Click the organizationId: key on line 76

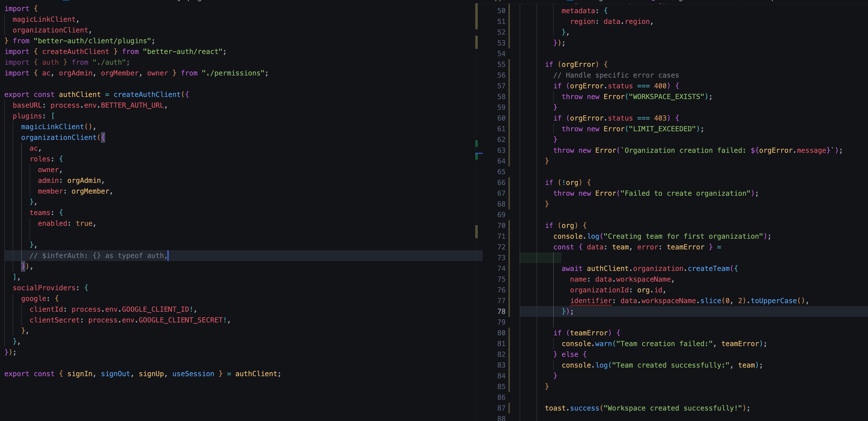(599, 290)
